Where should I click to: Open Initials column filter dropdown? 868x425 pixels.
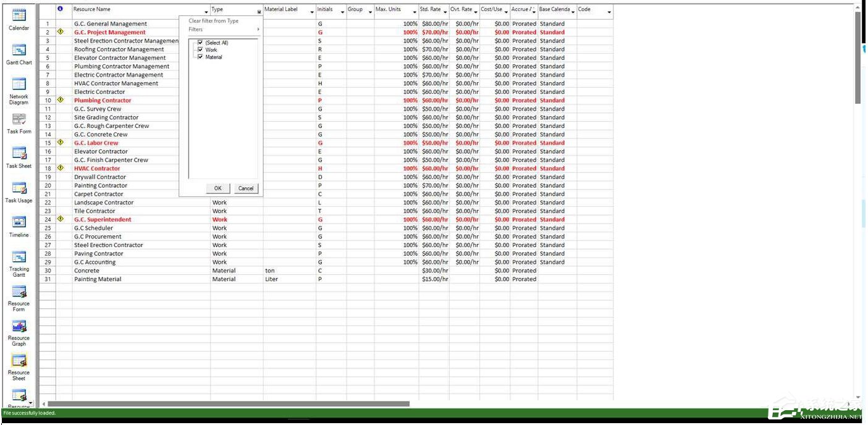pyautogui.click(x=342, y=12)
